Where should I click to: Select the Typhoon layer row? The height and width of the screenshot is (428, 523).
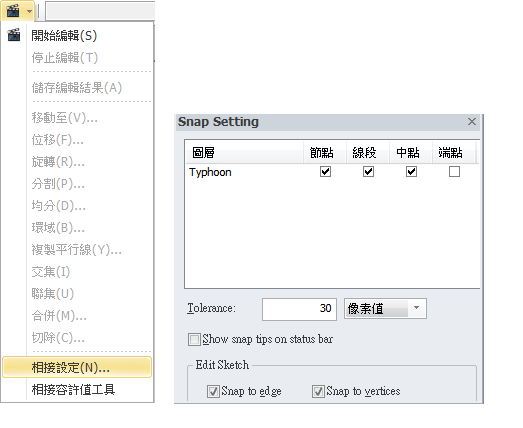pos(332,172)
